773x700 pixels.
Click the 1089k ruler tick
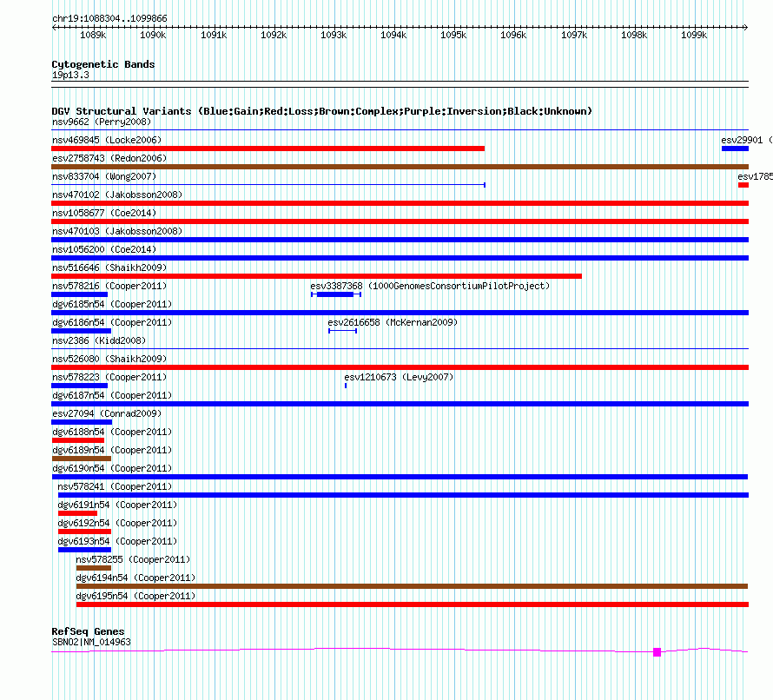coord(93,35)
